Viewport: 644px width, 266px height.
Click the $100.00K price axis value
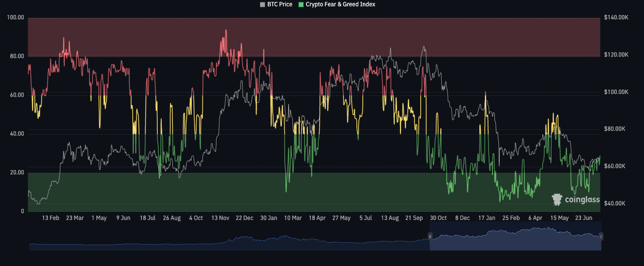(x=616, y=92)
